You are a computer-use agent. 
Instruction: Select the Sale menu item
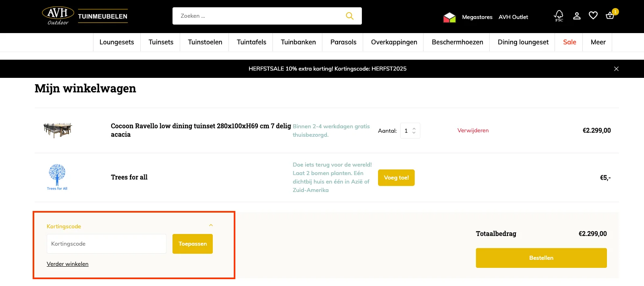coord(569,42)
